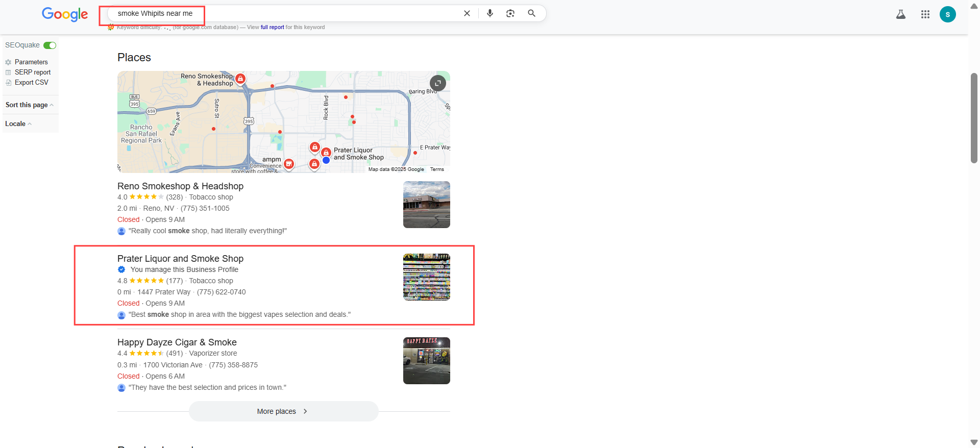The image size is (980, 448).
Task: Open the full report link
Action: (272, 28)
